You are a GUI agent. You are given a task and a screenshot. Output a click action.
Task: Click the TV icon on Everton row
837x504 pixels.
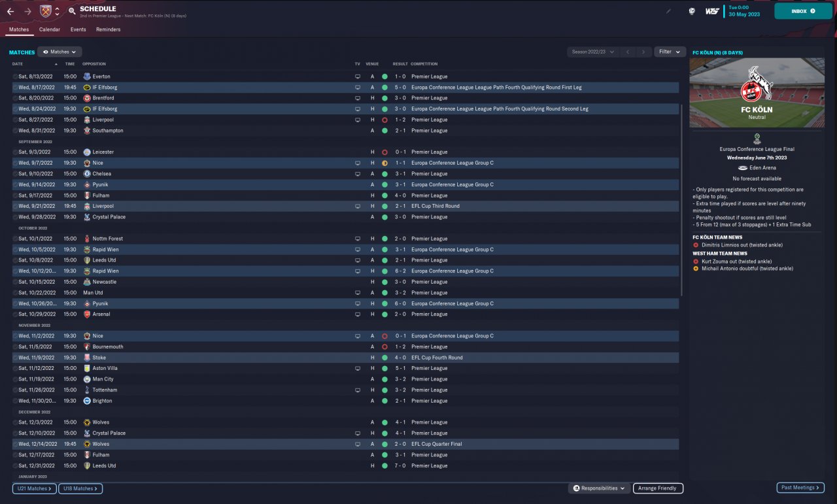[358, 76]
